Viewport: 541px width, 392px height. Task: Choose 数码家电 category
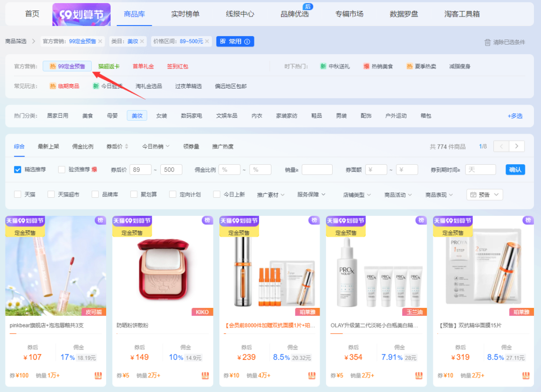[191, 116]
